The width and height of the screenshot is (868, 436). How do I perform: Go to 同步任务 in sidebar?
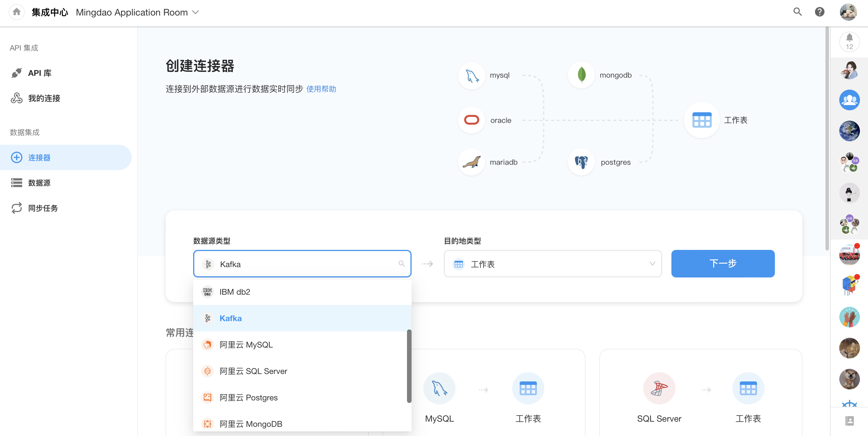[x=43, y=208]
